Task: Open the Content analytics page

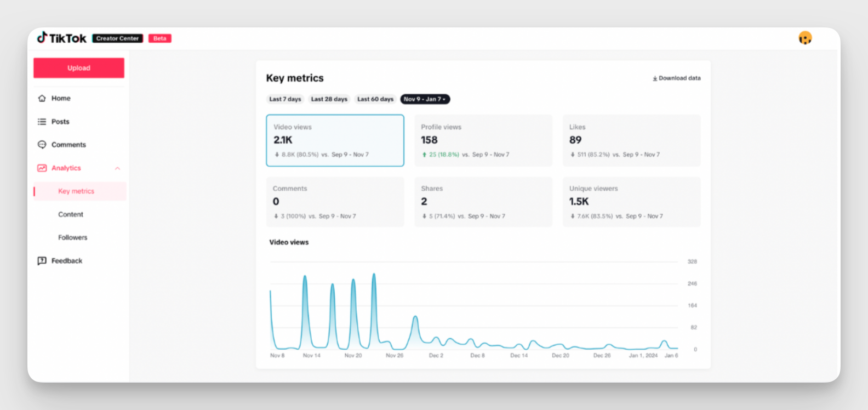Action: (x=71, y=214)
